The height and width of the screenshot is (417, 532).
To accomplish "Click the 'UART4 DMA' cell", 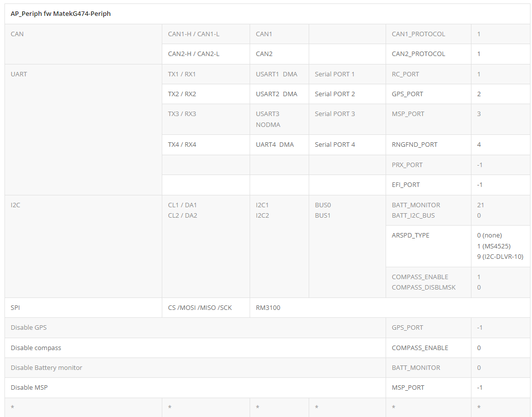I will click(x=279, y=145).
